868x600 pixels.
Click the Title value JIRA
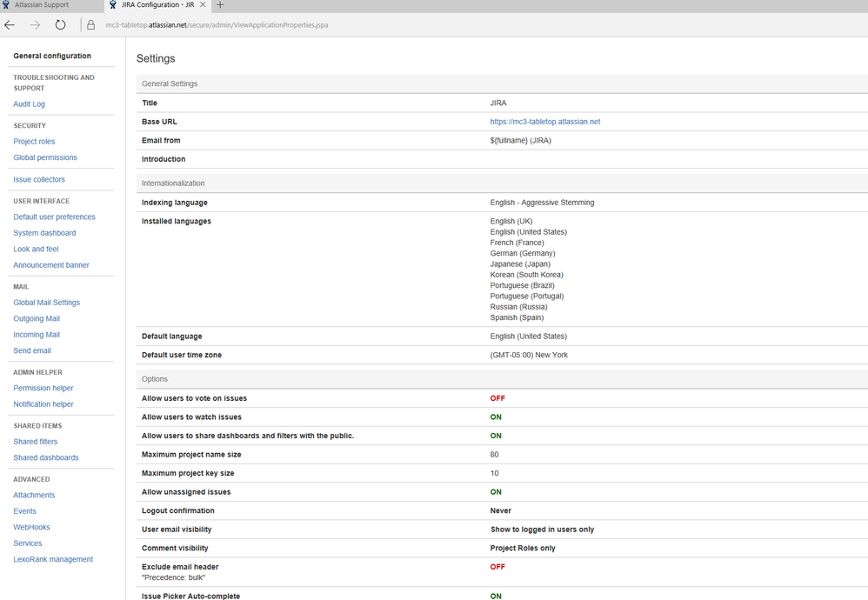498,103
